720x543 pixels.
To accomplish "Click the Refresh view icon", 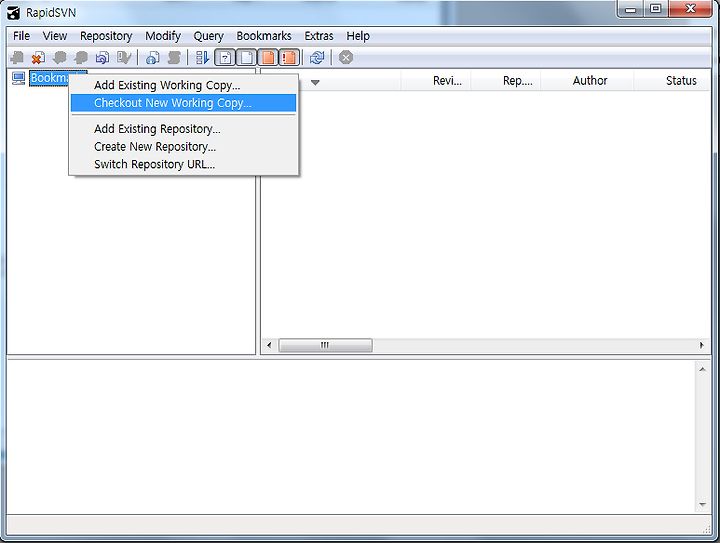I will [x=317, y=57].
